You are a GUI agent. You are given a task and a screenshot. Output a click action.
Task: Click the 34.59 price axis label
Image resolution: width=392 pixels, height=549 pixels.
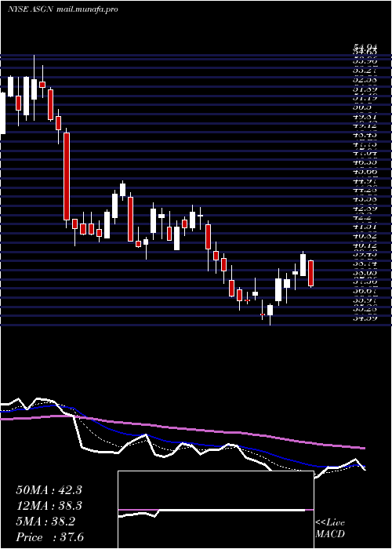pos(365,318)
